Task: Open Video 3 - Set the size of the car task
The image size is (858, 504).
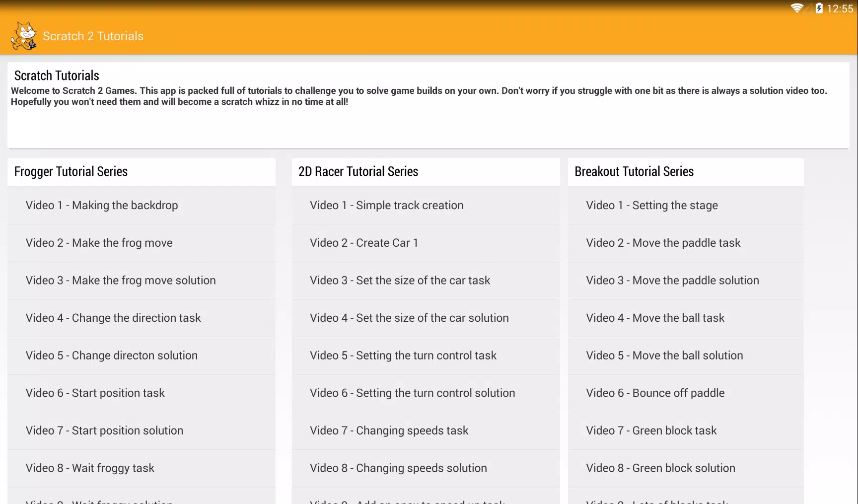Action: (426, 281)
